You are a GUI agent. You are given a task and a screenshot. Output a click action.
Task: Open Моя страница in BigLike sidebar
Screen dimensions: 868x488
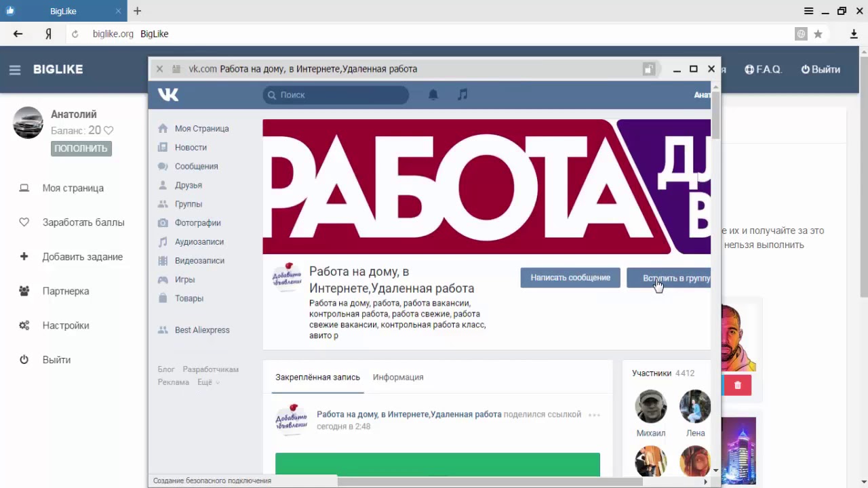73,188
